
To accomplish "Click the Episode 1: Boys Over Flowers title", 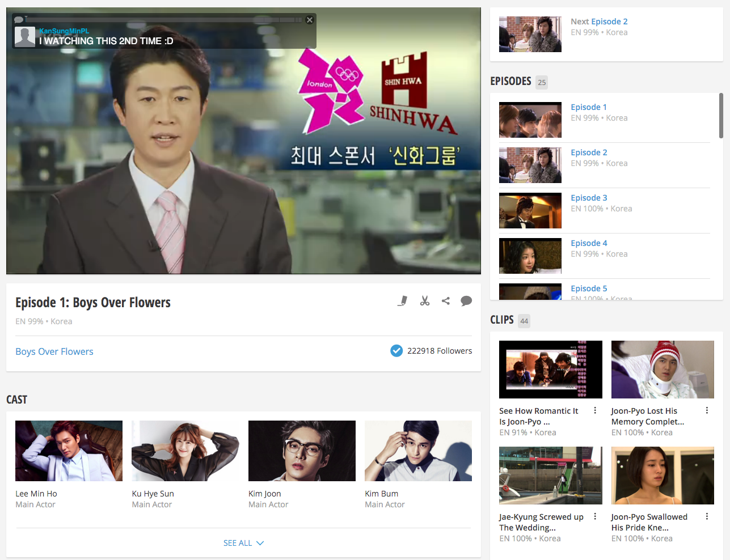I will (93, 303).
